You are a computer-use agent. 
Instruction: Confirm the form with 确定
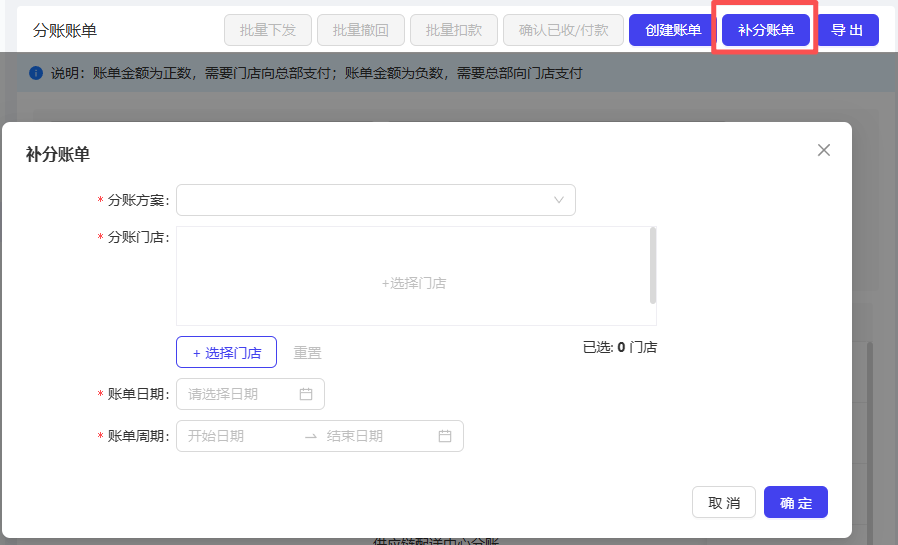coord(796,502)
